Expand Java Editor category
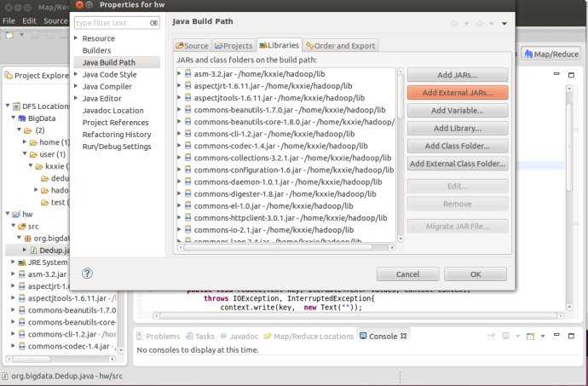The width and height of the screenshot is (588, 386). [x=76, y=98]
